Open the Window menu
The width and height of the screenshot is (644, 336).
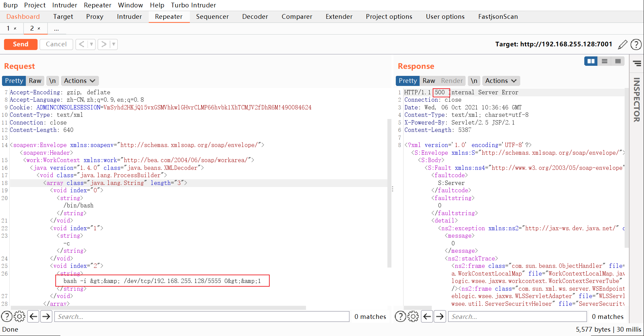tap(130, 5)
